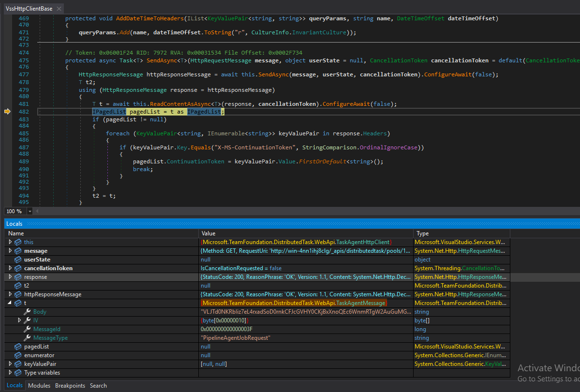
Task: Expand the 'Type variables' node
Action: tap(10, 373)
